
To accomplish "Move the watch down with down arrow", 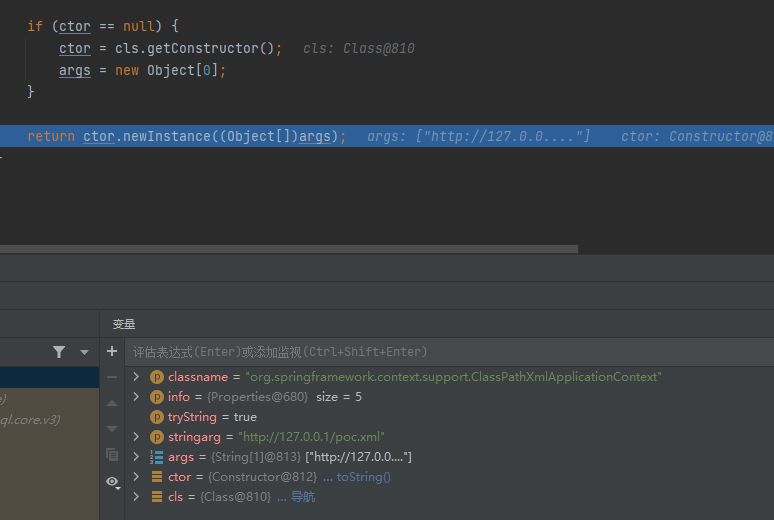I will 112,429.
